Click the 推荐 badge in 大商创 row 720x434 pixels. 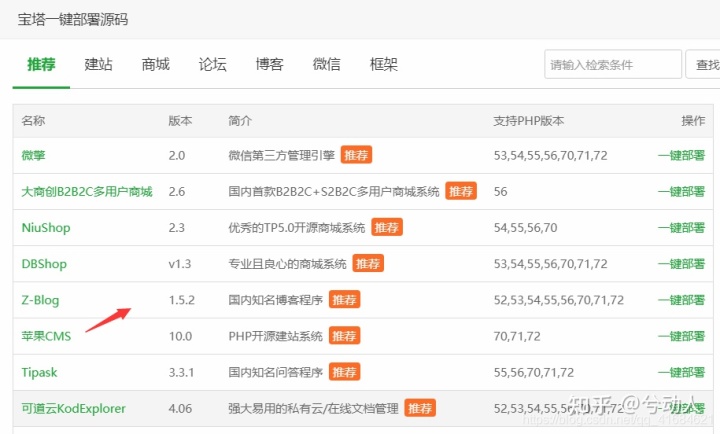point(461,191)
